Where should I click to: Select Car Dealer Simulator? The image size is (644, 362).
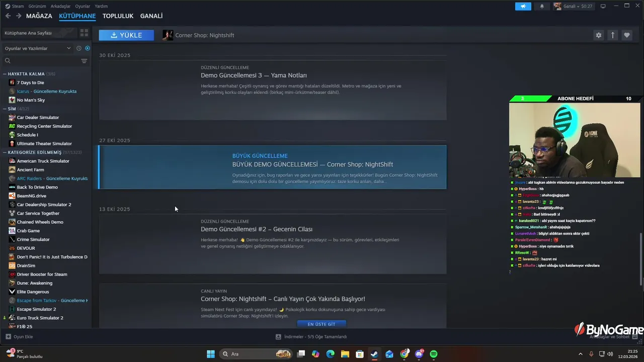pos(38,117)
